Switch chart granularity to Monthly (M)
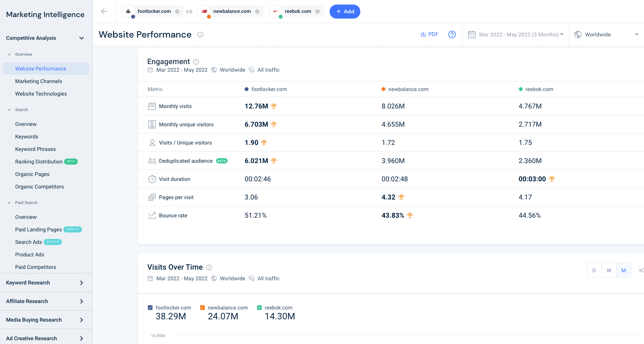 (624, 270)
